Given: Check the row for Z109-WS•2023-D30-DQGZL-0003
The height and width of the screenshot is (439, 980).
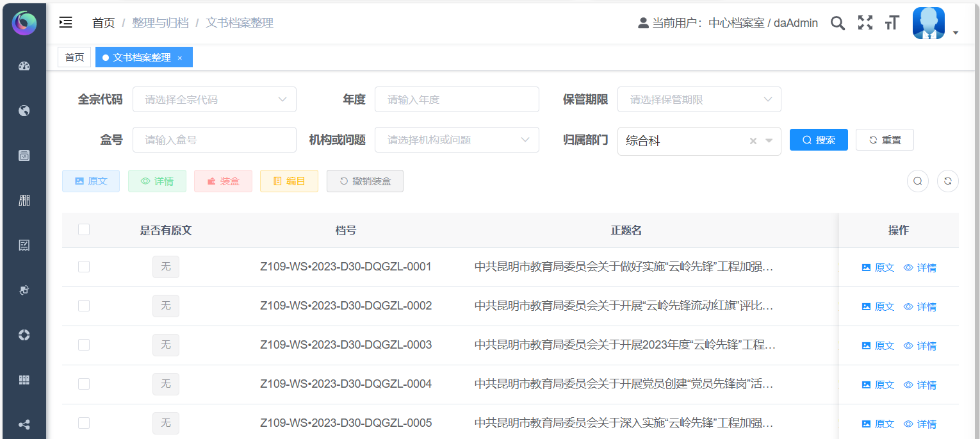Looking at the screenshot, I should coord(84,345).
